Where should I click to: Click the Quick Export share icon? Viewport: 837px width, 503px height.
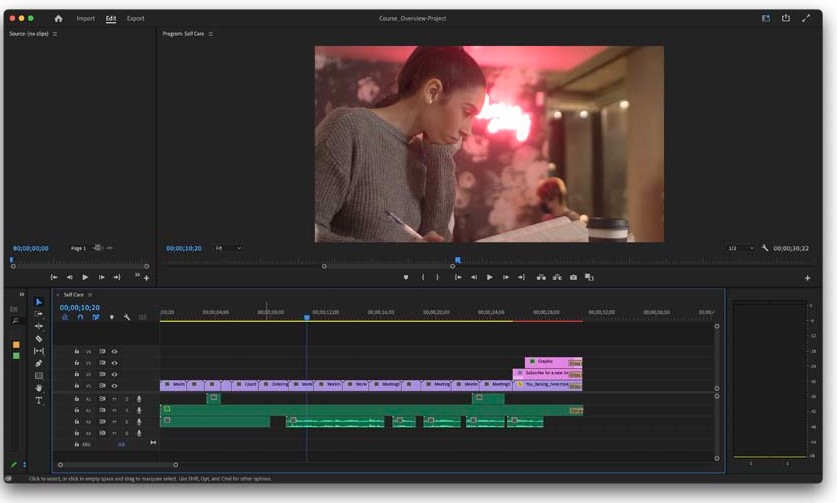coord(786,18)
